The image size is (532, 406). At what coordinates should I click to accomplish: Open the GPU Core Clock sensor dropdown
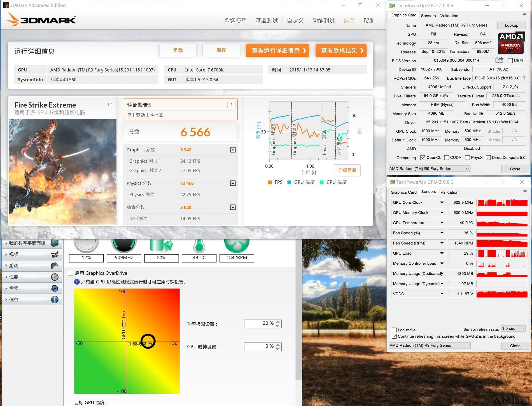tap(442, 202)
